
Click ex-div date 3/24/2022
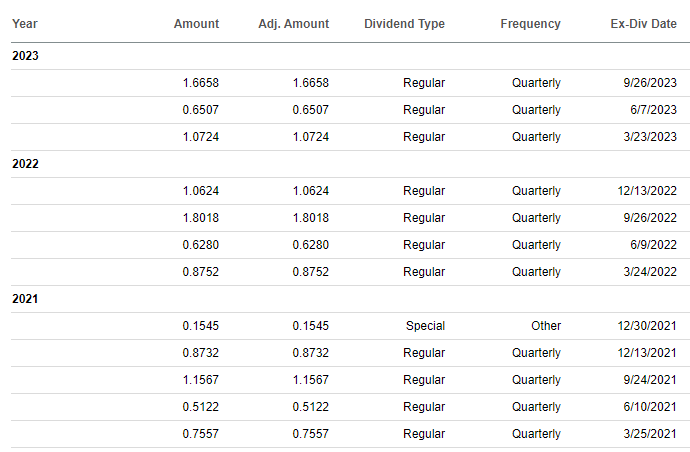650,272
